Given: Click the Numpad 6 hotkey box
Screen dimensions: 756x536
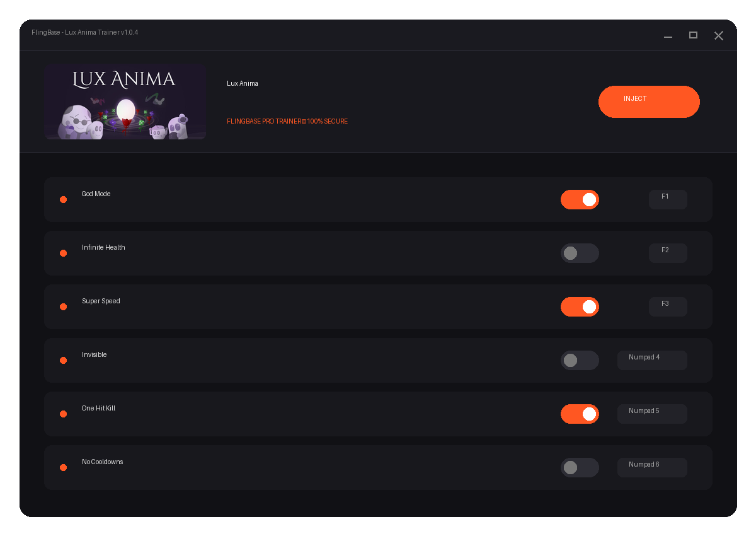Looking at the screenshot, I should tap(652, 467).
